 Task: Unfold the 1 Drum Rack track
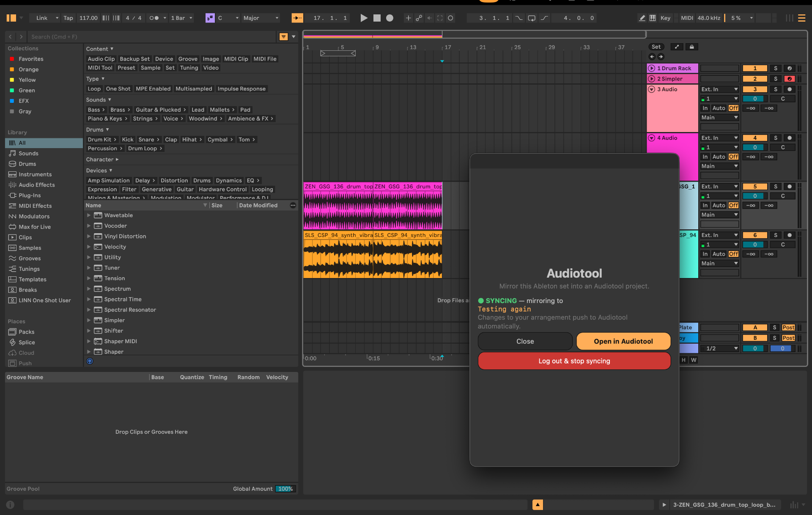tap(652, 68)
